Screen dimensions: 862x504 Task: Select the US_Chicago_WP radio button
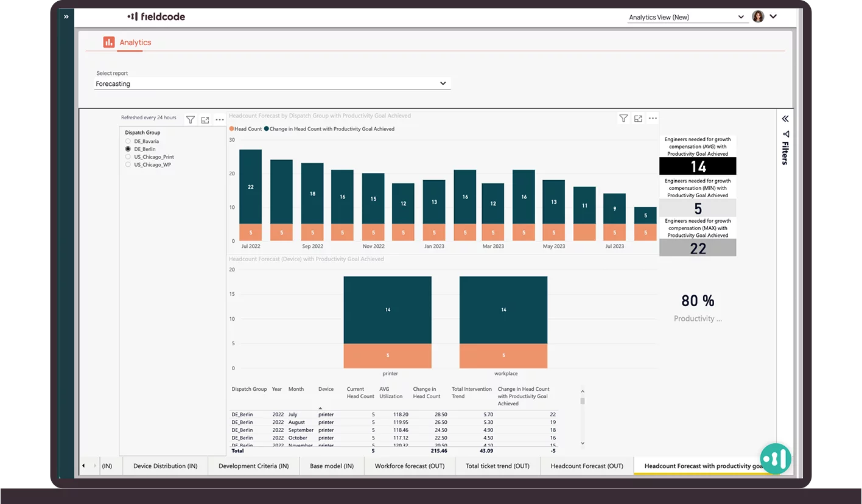pyautogui.click(x=128, y=164)
